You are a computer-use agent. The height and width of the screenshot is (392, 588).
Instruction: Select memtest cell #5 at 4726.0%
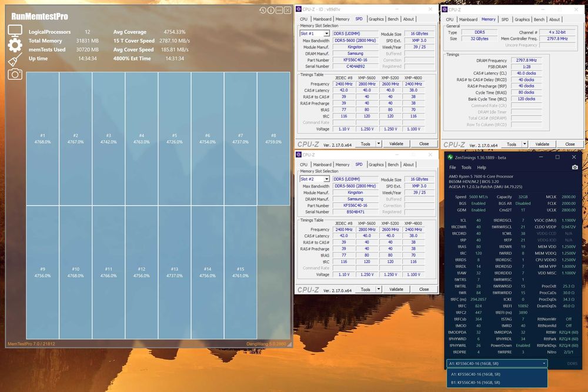(175, 139)
